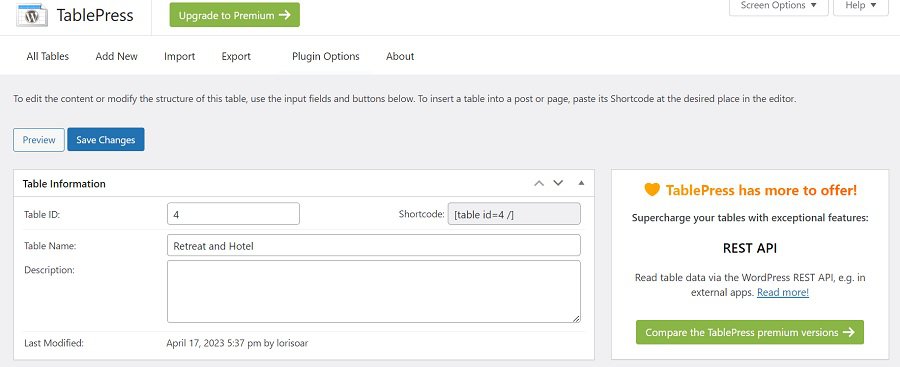This screenshot has width=900, height=367.
Task: Move Table Information panel down
Action: (558, 183)
